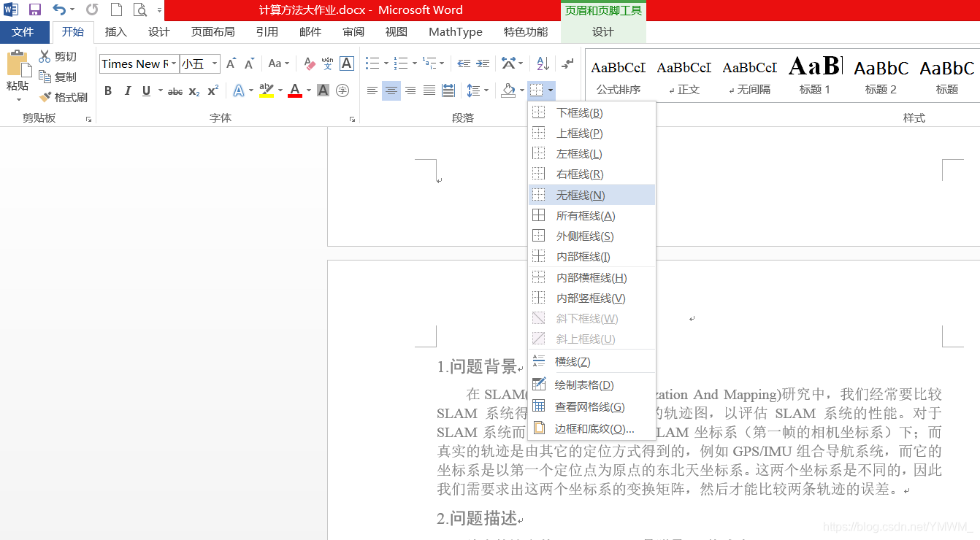This screenshot has height=540, width=980.
Task: Open the font dialog launcher in 字体 group
Action: 352,119
